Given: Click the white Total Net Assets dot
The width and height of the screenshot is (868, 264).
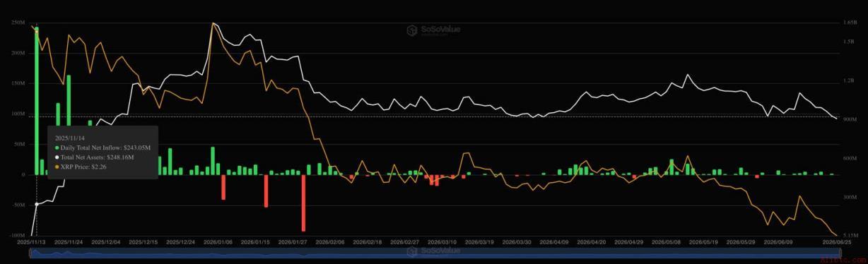Looking at the screenshot, I should 57,157.
